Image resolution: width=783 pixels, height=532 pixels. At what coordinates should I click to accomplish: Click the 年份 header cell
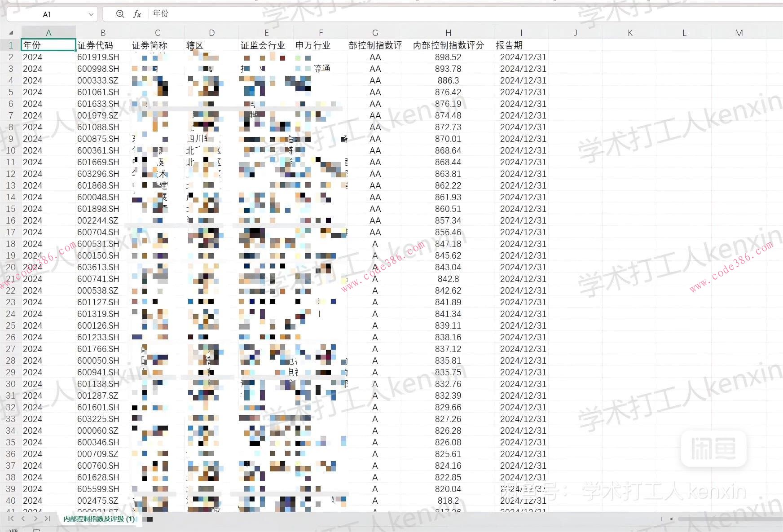point(48,45)
